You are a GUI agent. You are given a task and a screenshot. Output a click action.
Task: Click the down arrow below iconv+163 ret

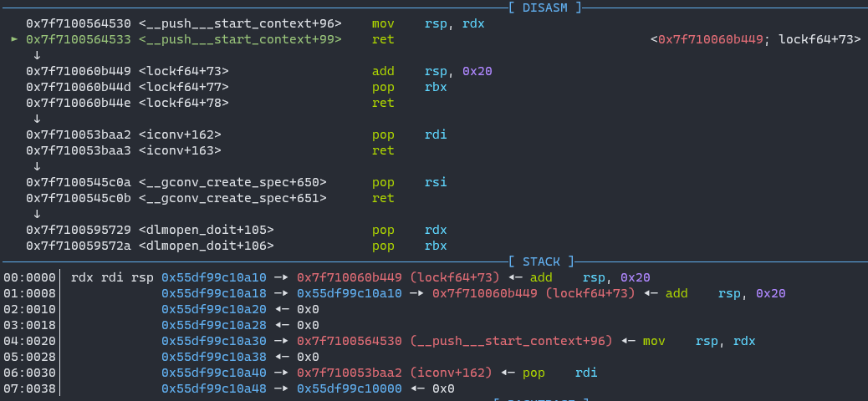[x=37, y=166]
